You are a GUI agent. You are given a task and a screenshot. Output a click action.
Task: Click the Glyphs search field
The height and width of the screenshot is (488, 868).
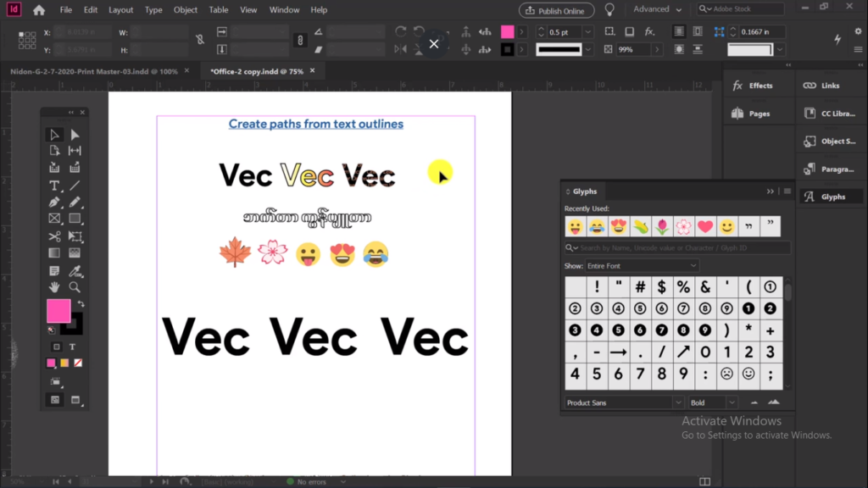point(677,248)
